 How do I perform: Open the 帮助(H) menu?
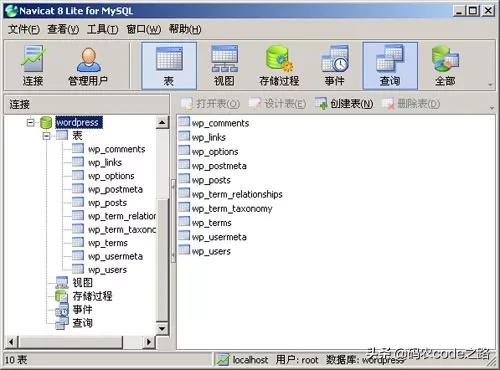click(185, 29)
